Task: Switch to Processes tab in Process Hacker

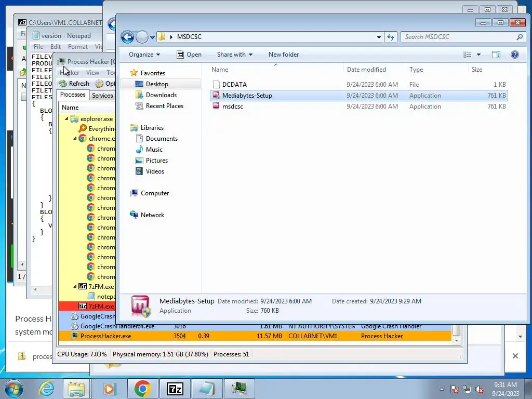Action: pyautogui.click(x=73, y=95)
